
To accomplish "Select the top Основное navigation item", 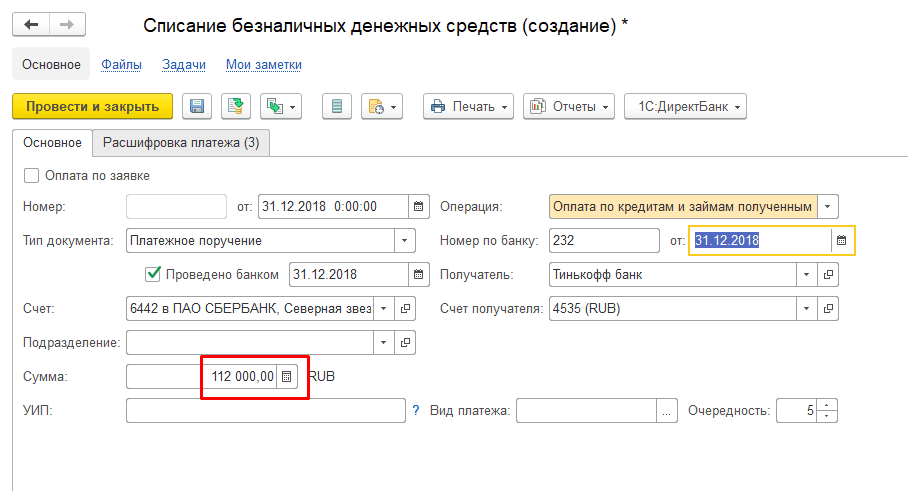I will point(51,64).
